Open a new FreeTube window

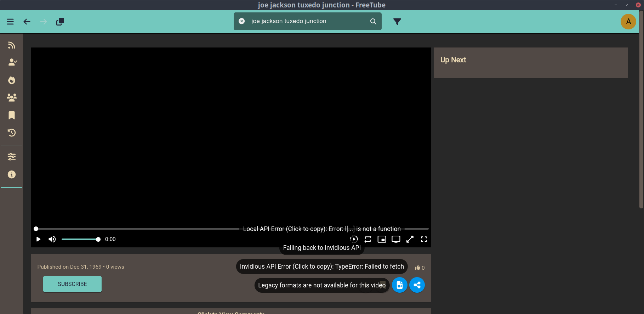[60, 22]
